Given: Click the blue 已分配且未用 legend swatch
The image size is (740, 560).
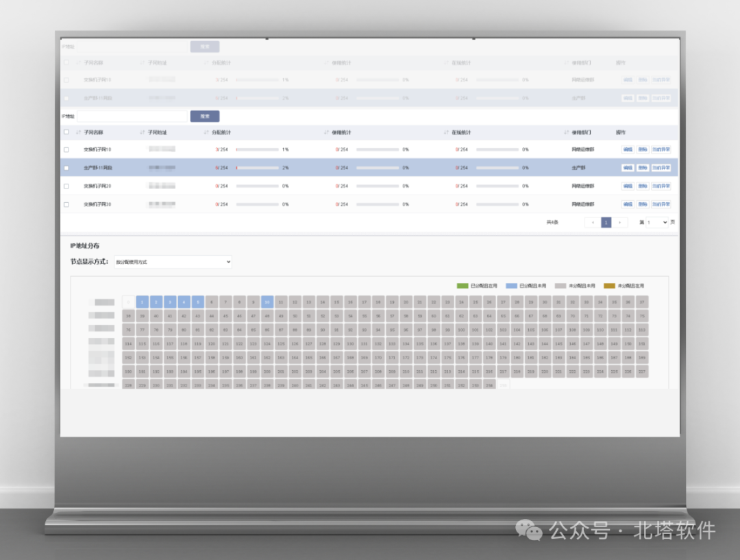Looking at the screenshot, I should coord(512,286).
